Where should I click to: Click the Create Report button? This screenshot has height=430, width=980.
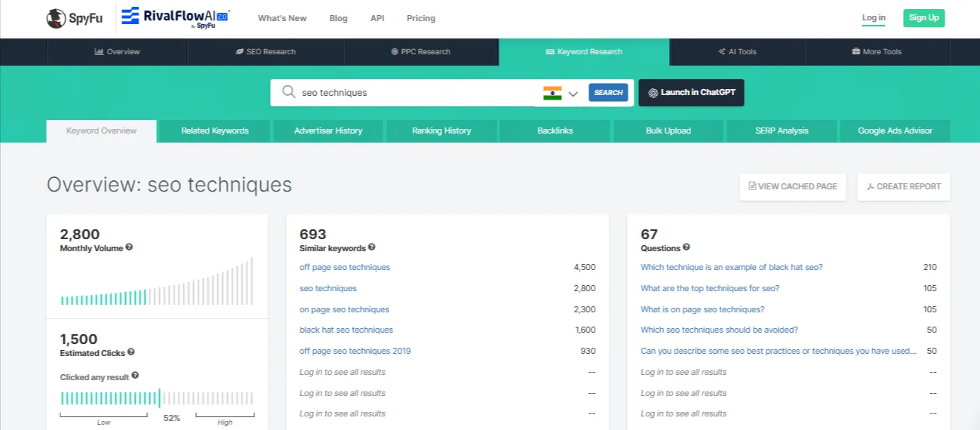pos(903,186)
